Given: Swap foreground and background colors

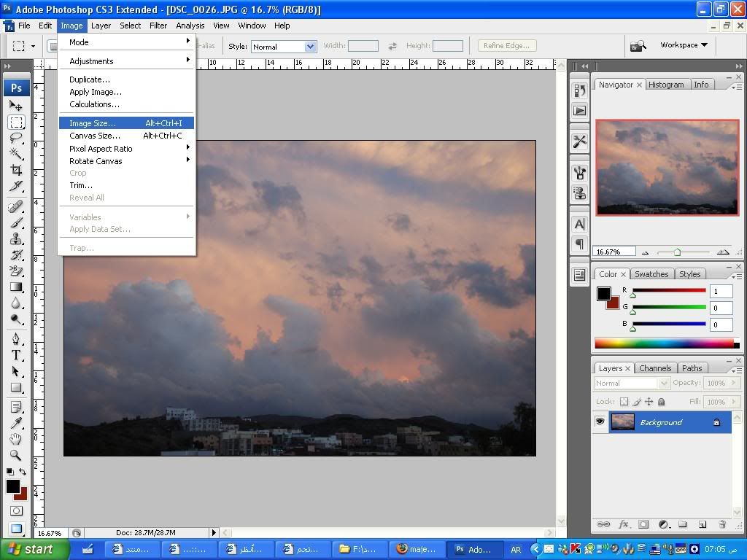Looking at the screenshot, I should 23,472.
